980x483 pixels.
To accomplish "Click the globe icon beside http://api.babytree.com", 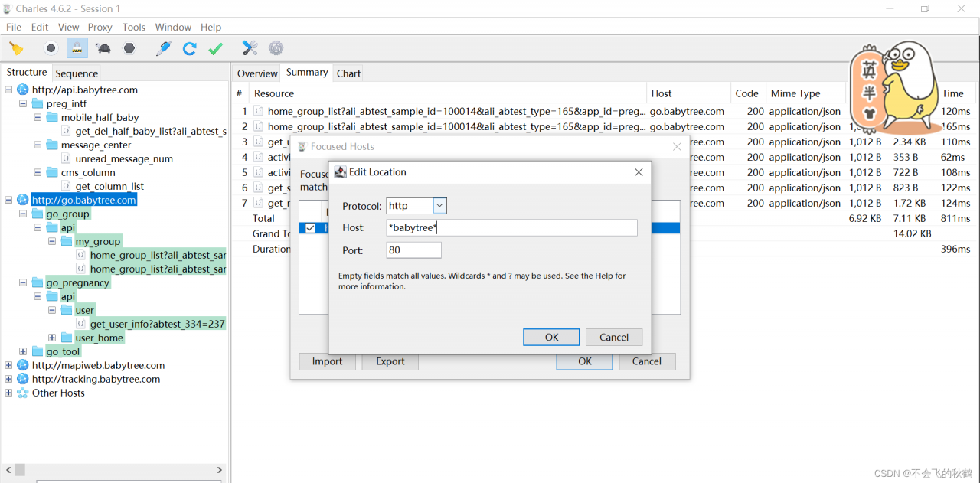I will 23,90.
